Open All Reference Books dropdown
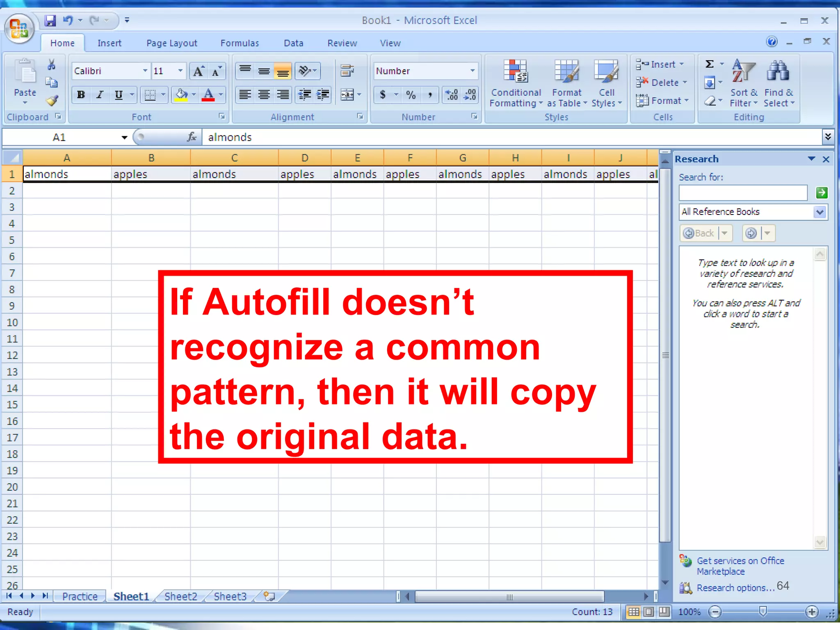This screenshot has height=630, width=840. point(819,212)
